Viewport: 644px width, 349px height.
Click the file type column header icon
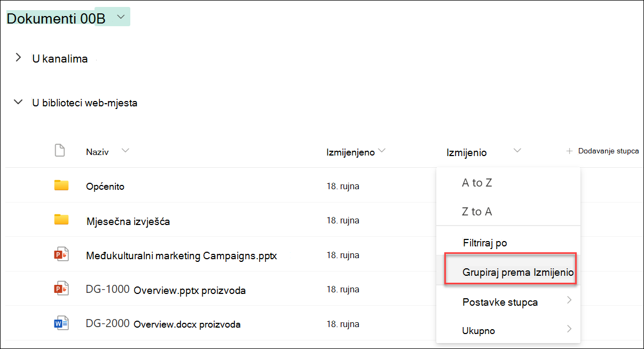point(60,151)
